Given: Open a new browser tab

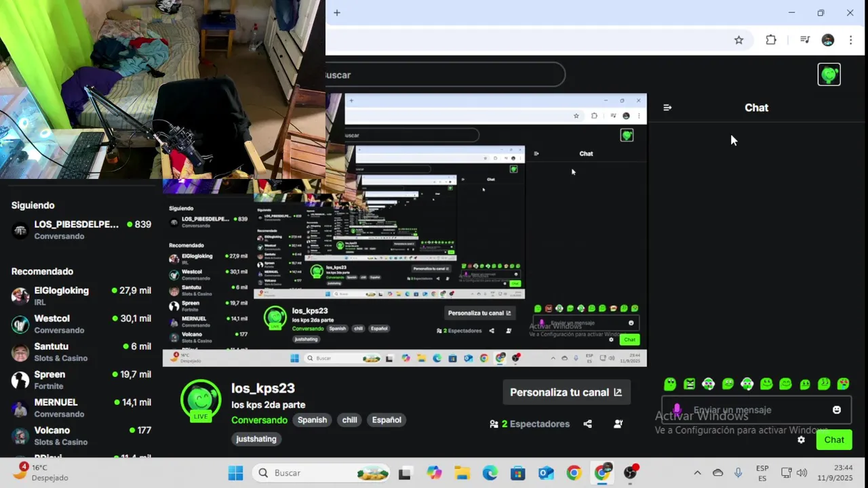Looking at the screenshot, I should 337,13.
